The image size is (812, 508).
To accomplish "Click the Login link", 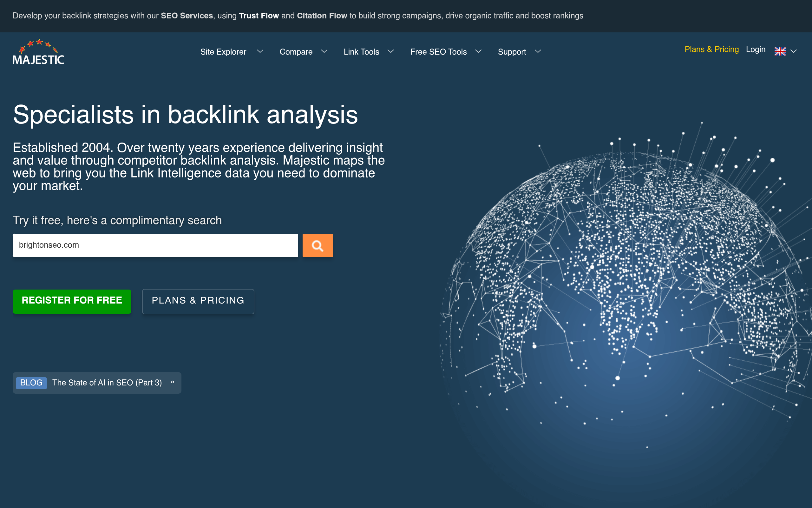I will pyautogui.click(x=756, y=50).
